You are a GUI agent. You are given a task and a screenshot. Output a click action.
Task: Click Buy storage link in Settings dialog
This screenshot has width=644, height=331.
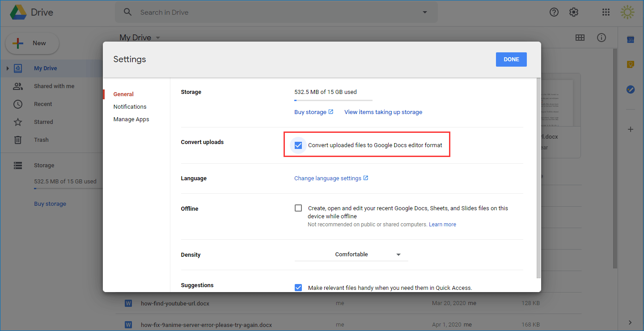point(310,112)
